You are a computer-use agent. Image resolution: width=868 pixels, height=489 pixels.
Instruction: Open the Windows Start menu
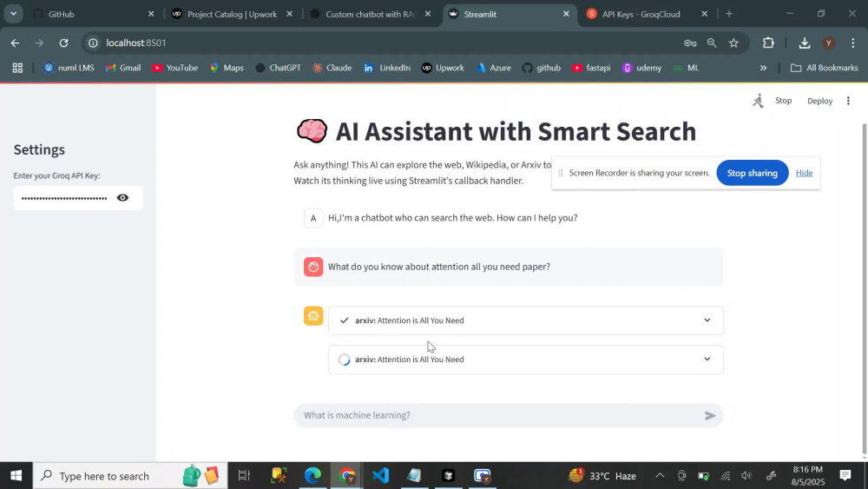pyautogui.click(x=16, y=476)
